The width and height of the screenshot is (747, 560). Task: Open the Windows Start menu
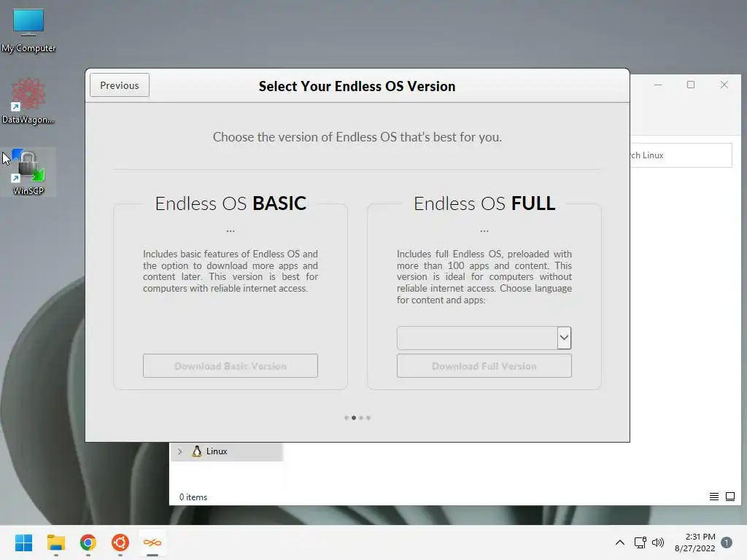pos(23,542)
